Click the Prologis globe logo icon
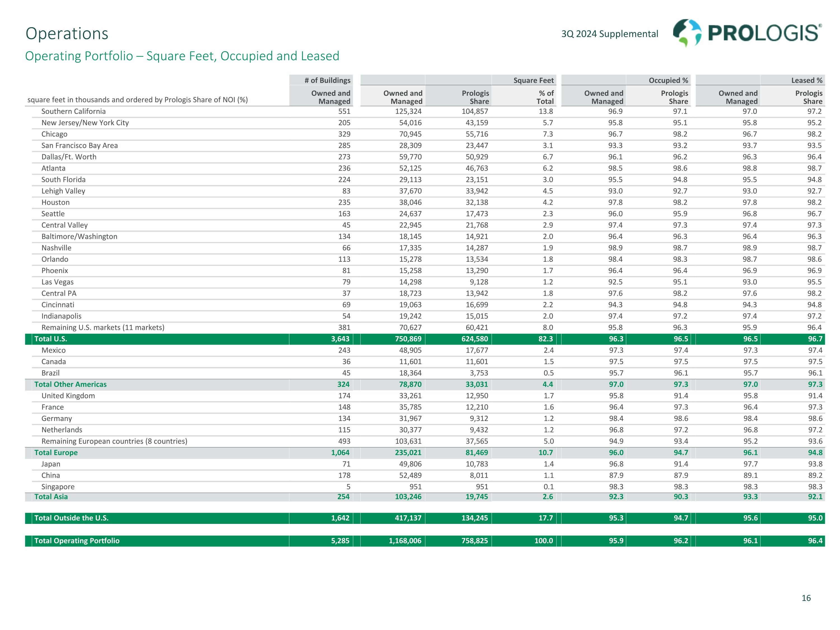The height and width of the screenshot is (630, 840). coord(687,33)
